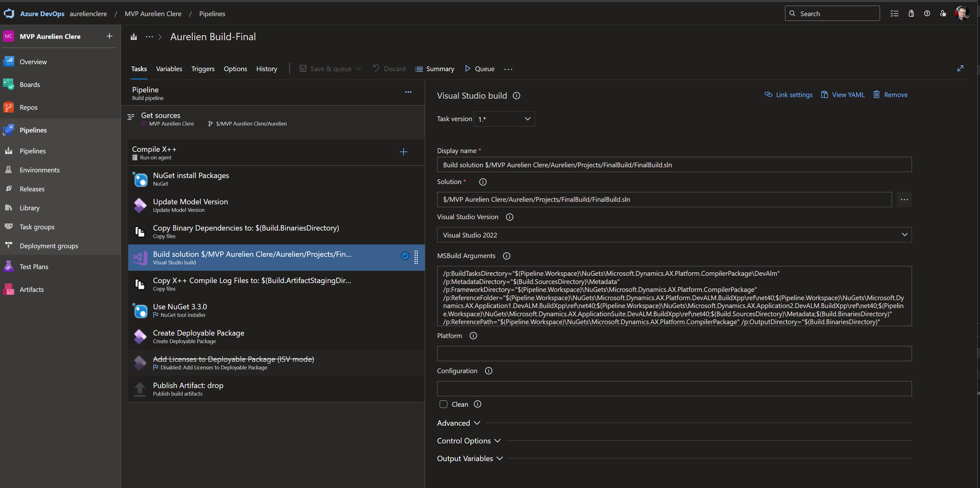Click the Azure DevOps logo icon
Image resolution: width=980 pixels, height=488 pixels.
(9, 14)
